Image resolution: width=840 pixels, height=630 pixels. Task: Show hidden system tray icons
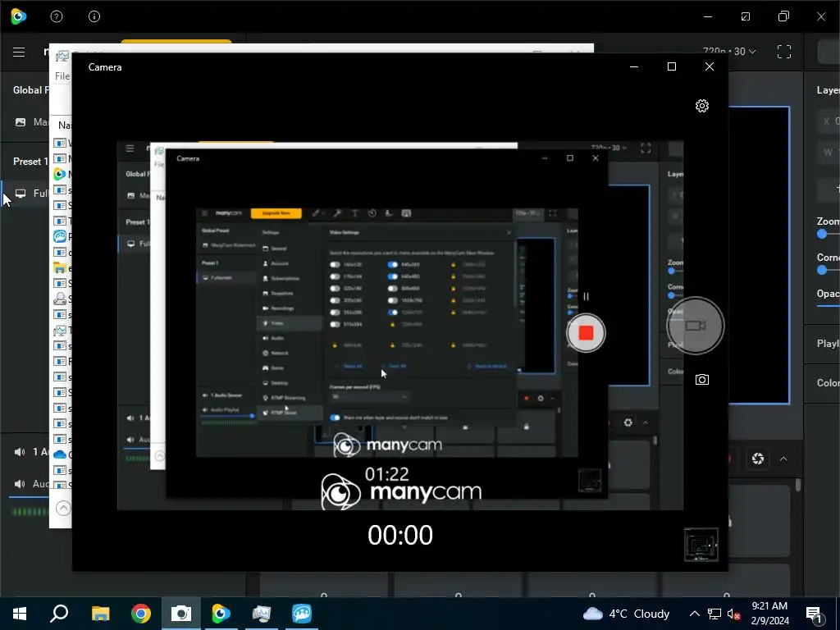694,614
